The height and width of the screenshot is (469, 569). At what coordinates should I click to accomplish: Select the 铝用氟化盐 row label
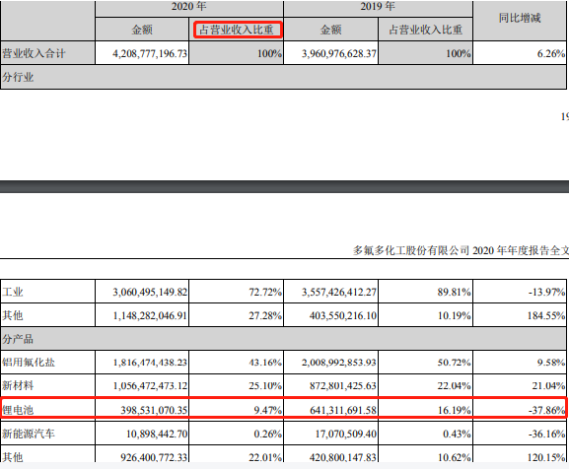coord(29,362)
